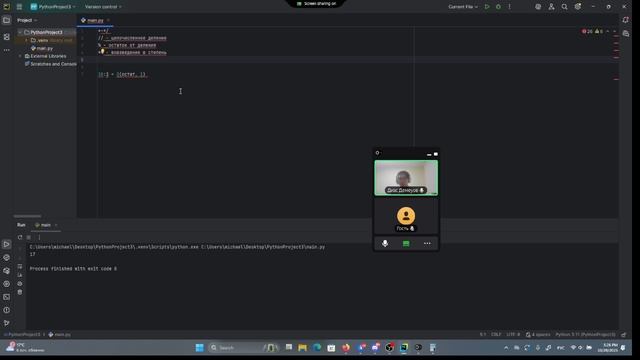Jump to next highlighted error arrow

click(615, 31)
